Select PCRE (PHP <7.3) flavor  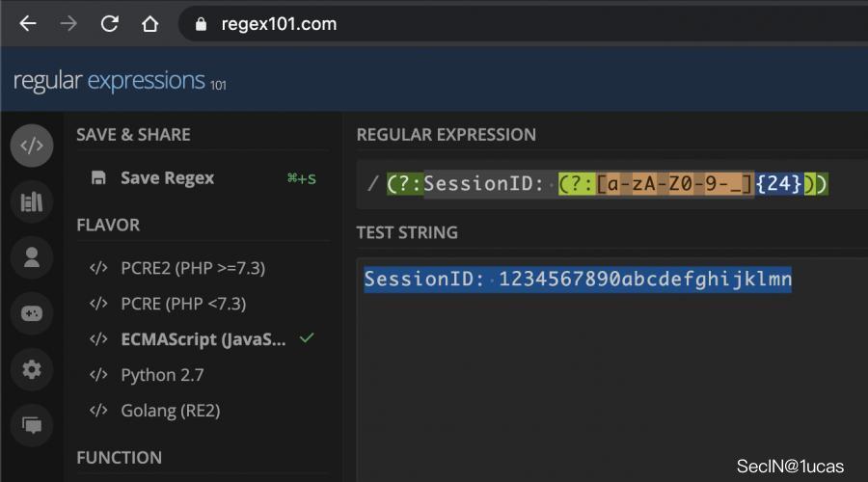click(183, 304)
